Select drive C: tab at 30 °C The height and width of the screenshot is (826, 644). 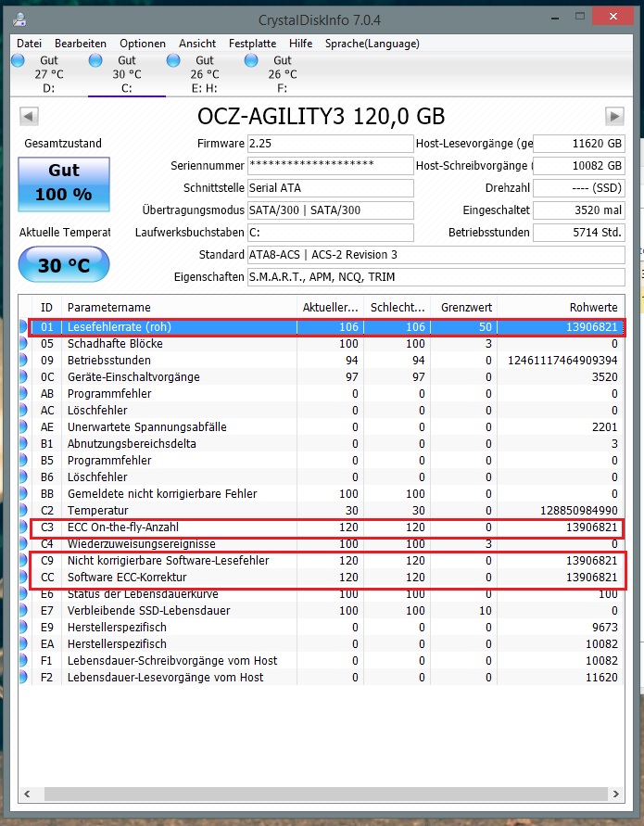click(x=126, y=74)
